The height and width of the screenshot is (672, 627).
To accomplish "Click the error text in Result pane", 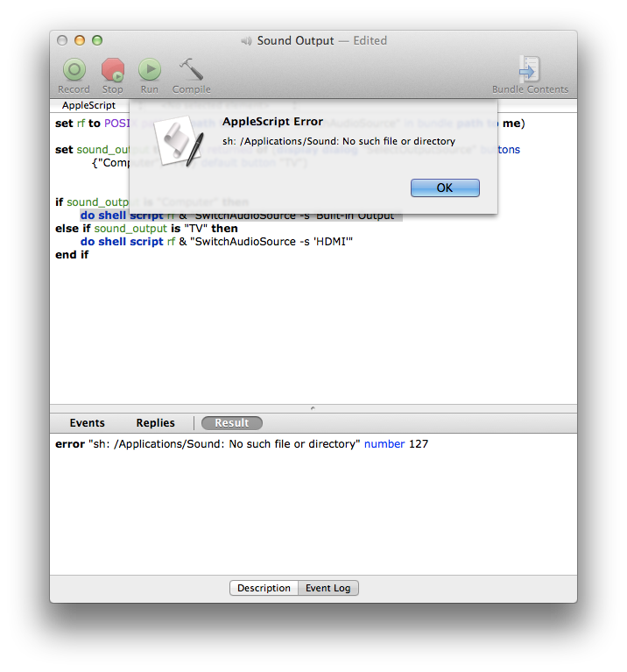I will click(242, 444).
